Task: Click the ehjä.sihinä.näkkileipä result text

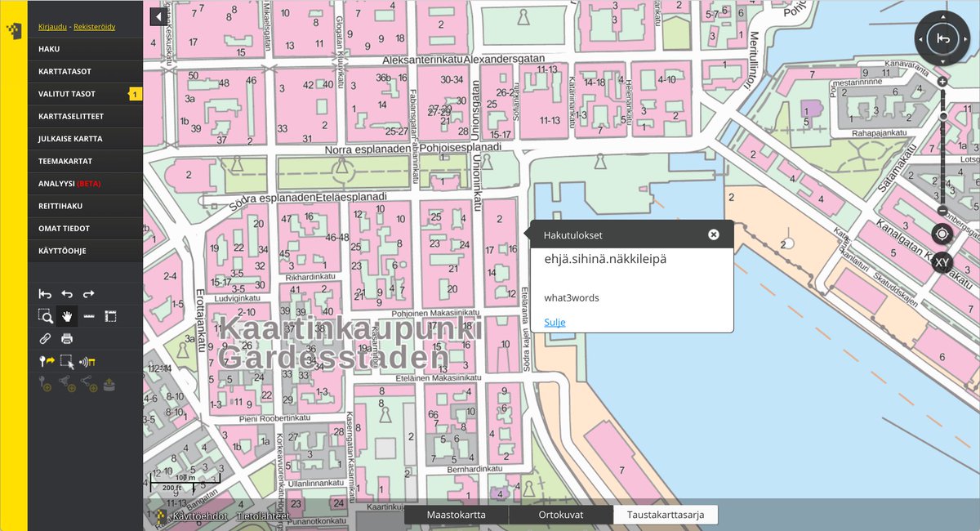Action: pyautogui.click(x=605, y=258)
